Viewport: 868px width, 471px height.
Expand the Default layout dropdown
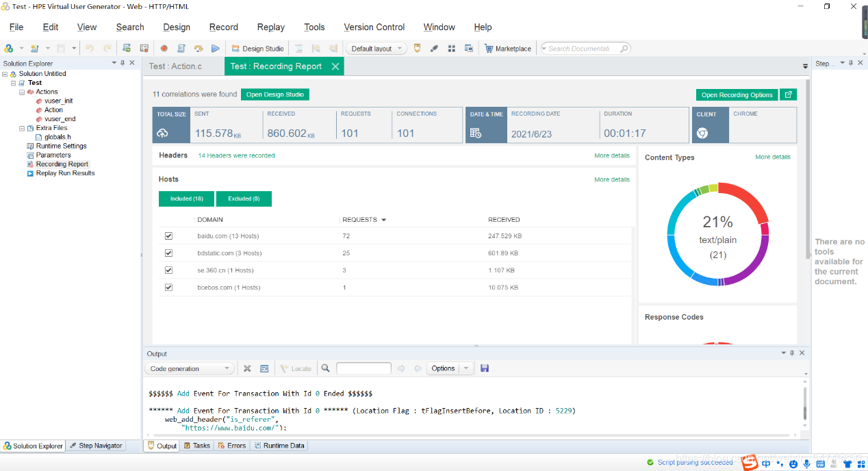tap(376, 49)
